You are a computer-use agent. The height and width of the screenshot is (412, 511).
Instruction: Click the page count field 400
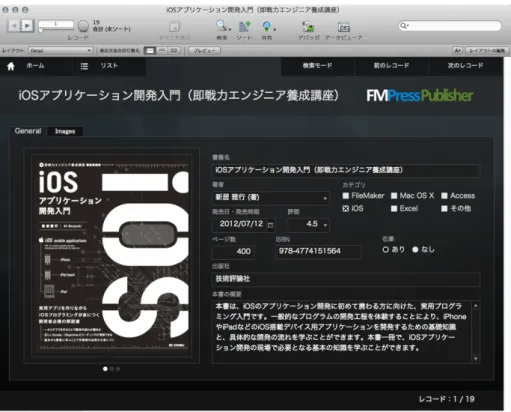click(233, 252)
